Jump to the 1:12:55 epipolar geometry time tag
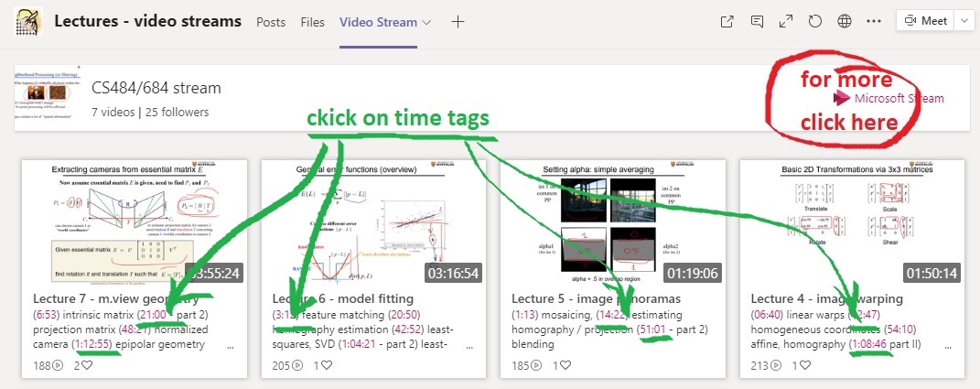The width and height of the screenshot is (980, 389). (95, 345)
